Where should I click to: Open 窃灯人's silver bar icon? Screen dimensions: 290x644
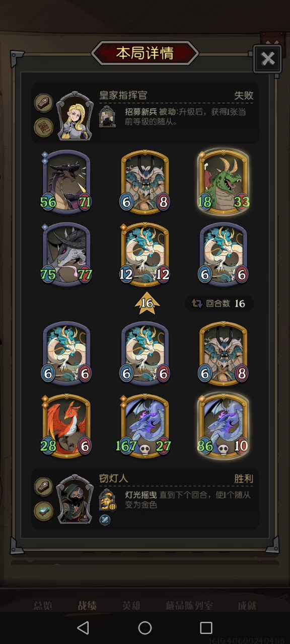[x=43, y=511]
